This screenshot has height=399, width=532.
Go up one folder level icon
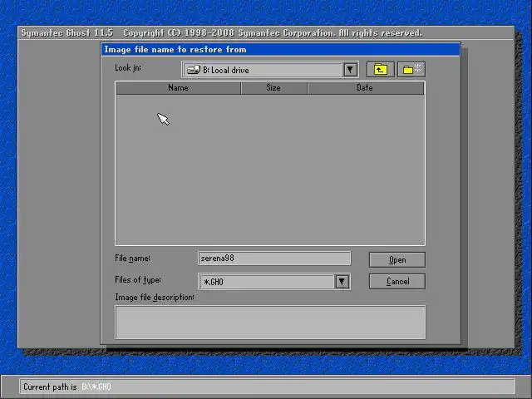coord(381,70)
